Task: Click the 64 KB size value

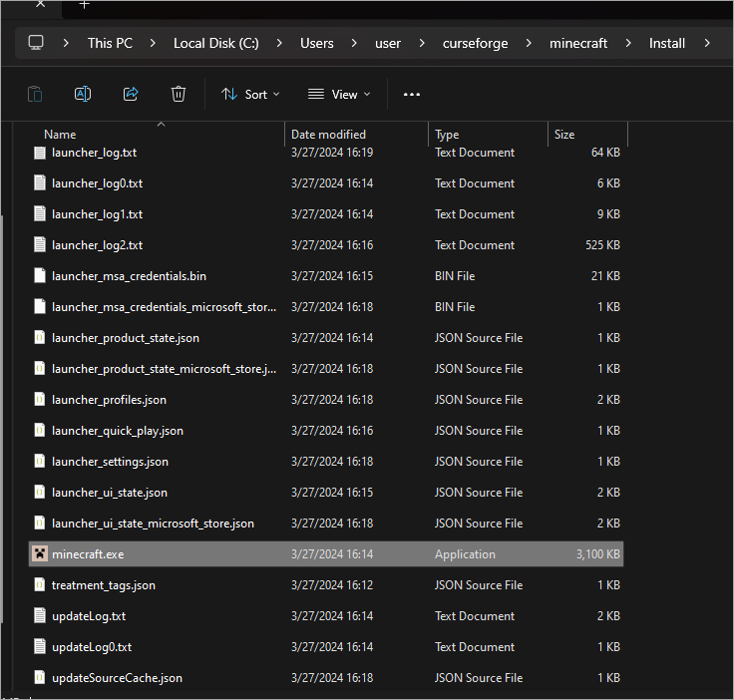Action: click(605, 153)
